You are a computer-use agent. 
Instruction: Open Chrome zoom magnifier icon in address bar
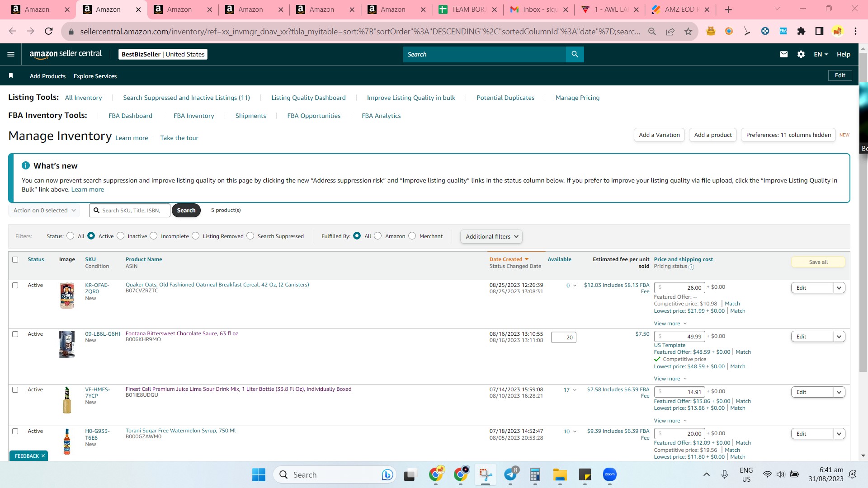tap(652, 31)
